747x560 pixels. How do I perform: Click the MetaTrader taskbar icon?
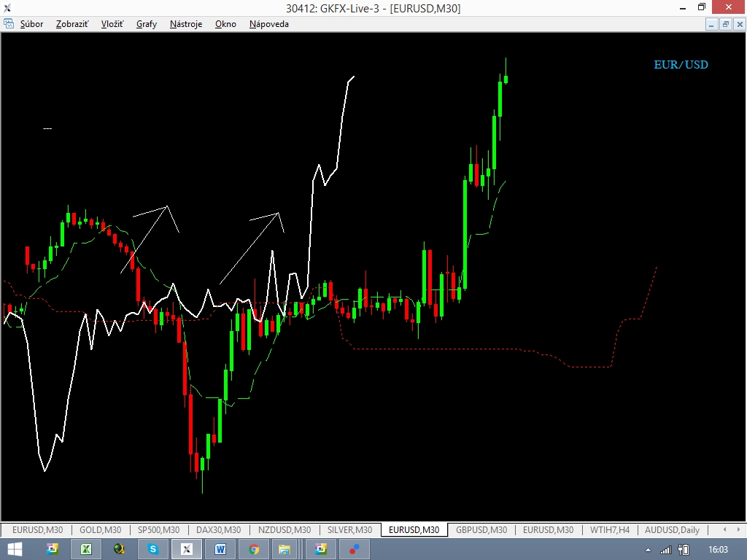tap(187, 549)
